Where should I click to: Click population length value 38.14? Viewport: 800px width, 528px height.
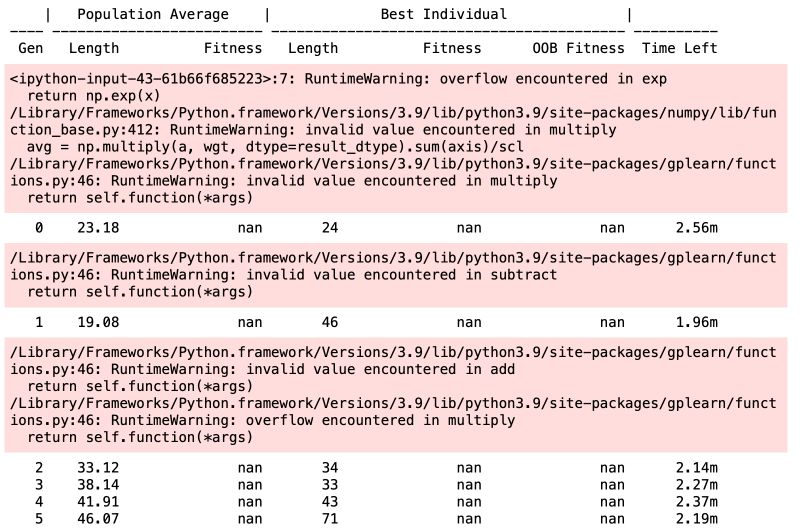98,485
